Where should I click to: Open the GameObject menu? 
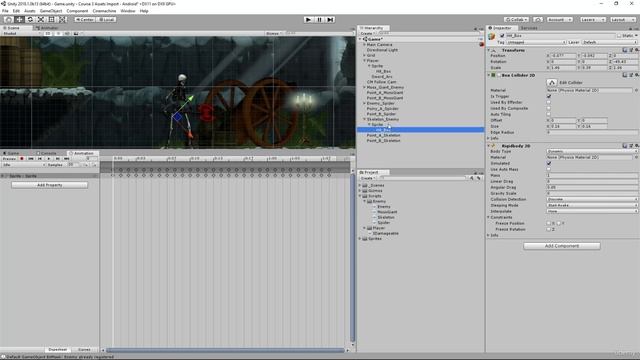coord(51,11)
